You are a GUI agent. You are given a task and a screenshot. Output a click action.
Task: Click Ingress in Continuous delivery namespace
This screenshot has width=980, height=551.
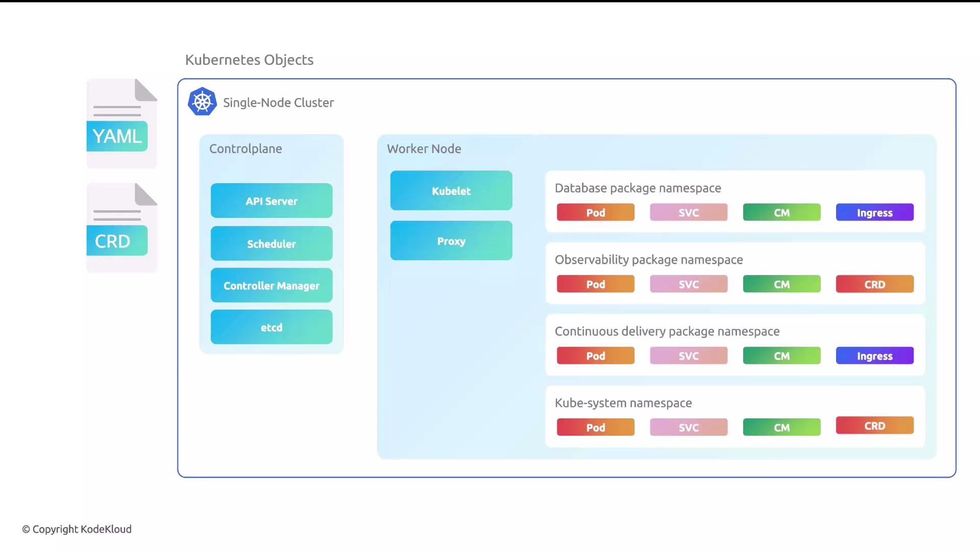(x=875, y=356)
